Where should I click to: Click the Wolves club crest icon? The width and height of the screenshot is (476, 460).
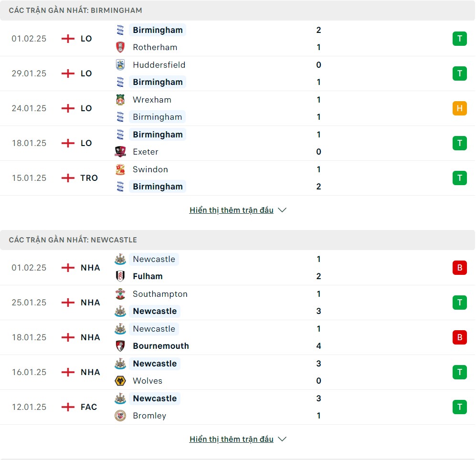tap(120, 381)
